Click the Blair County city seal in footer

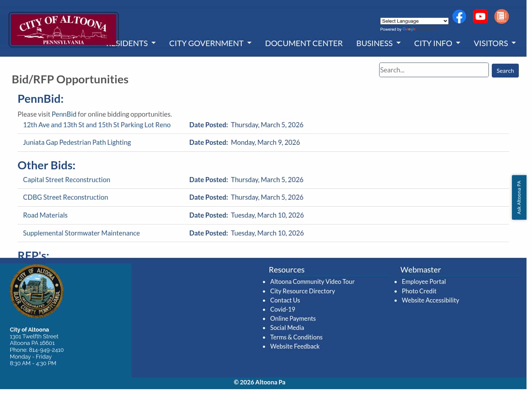click(x=36, y=291)
